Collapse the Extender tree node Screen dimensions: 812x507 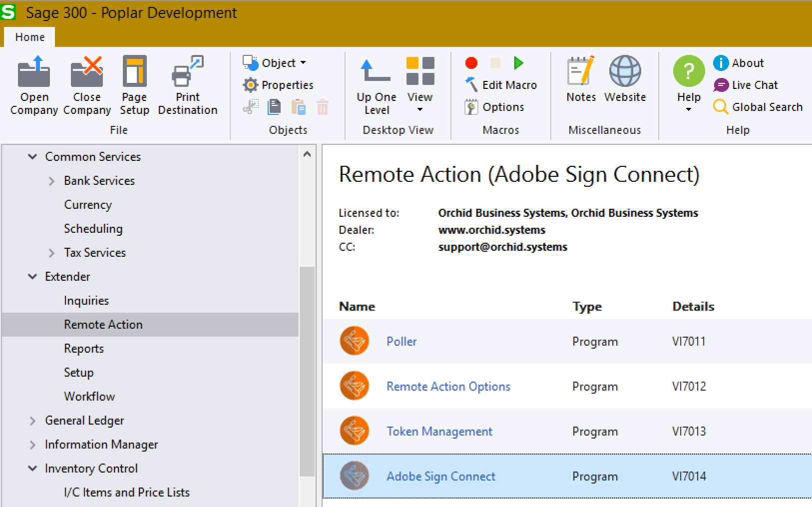click(x=32, y=277)
